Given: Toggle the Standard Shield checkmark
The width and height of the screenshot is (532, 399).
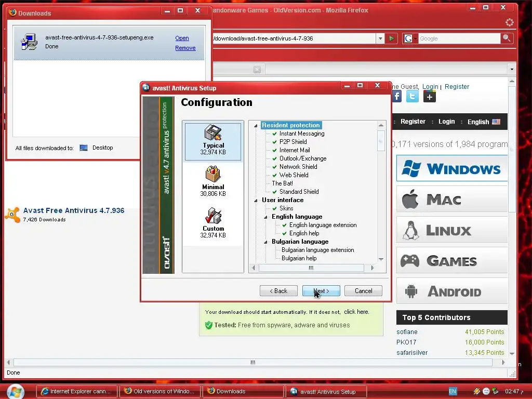Looking at the screenshot, I should 274,192.
